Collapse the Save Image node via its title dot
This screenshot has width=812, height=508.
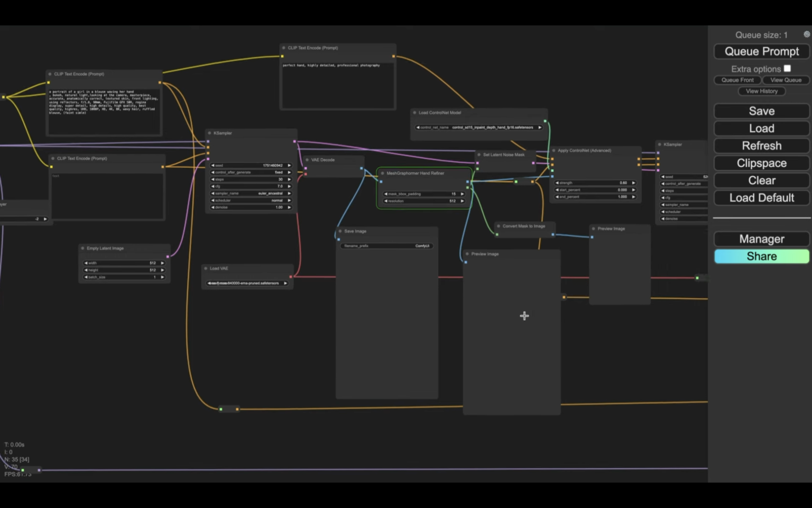click(340, 231)
